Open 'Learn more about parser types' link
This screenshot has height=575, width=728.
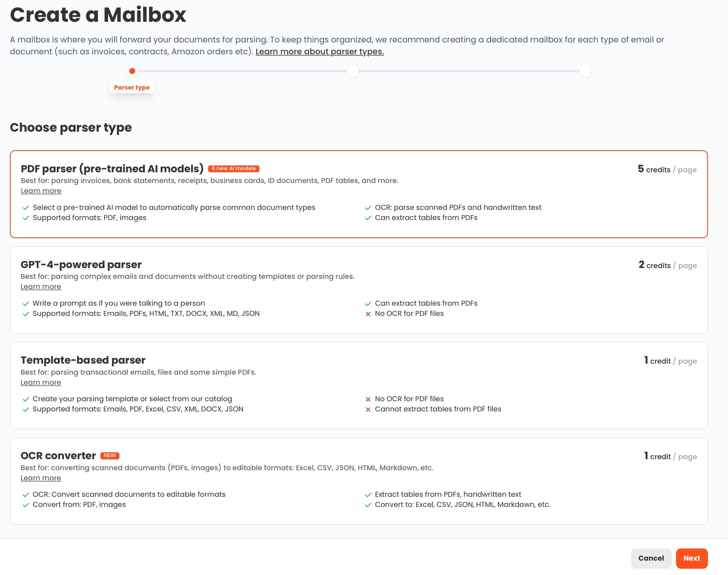coord(319,52)
